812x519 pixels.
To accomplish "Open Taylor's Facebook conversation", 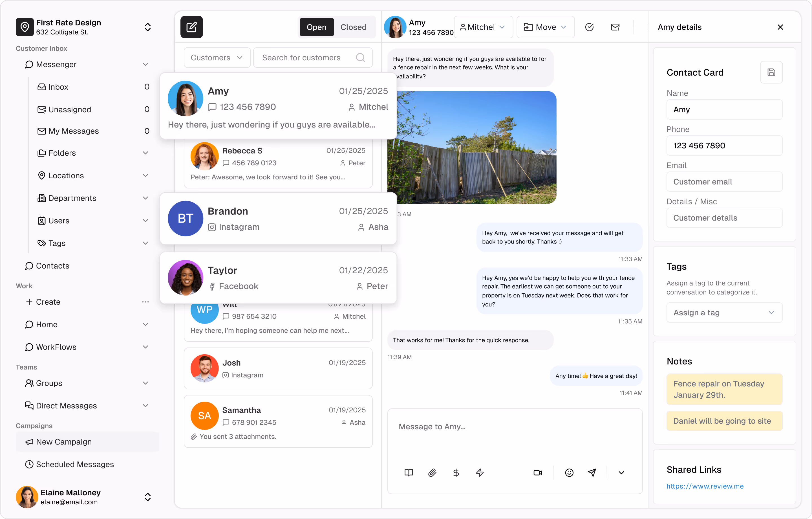I will point(278,277).
